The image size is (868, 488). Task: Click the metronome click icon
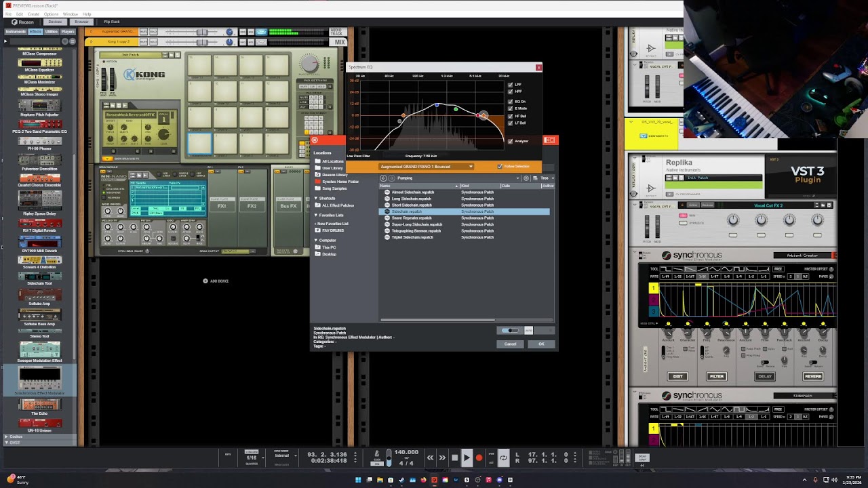pos(377,454)
